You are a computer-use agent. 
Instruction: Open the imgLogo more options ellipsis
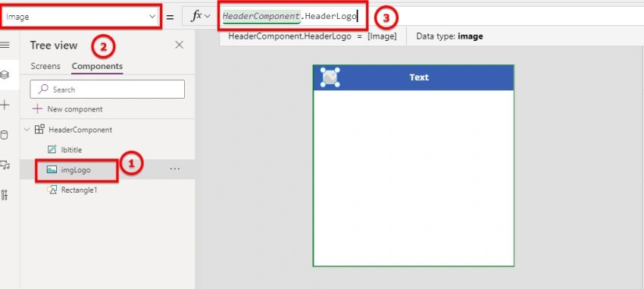click(x=175, y=169)
